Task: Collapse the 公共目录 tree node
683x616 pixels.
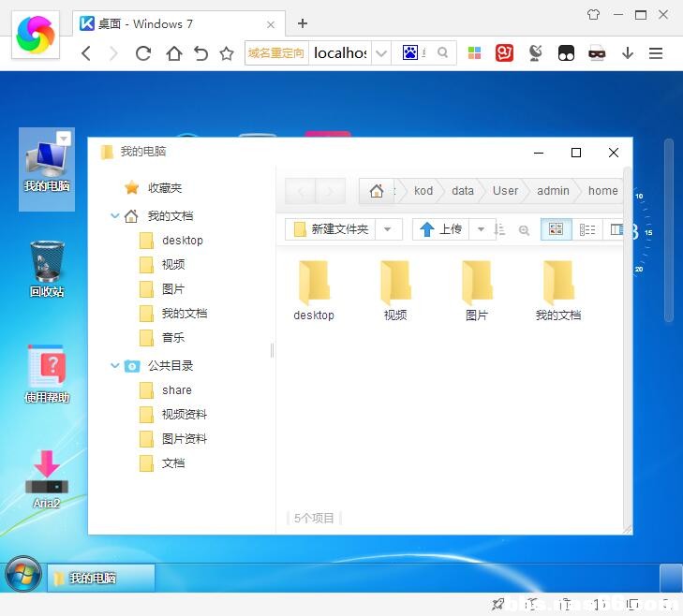Action: [x=114, y=365]
